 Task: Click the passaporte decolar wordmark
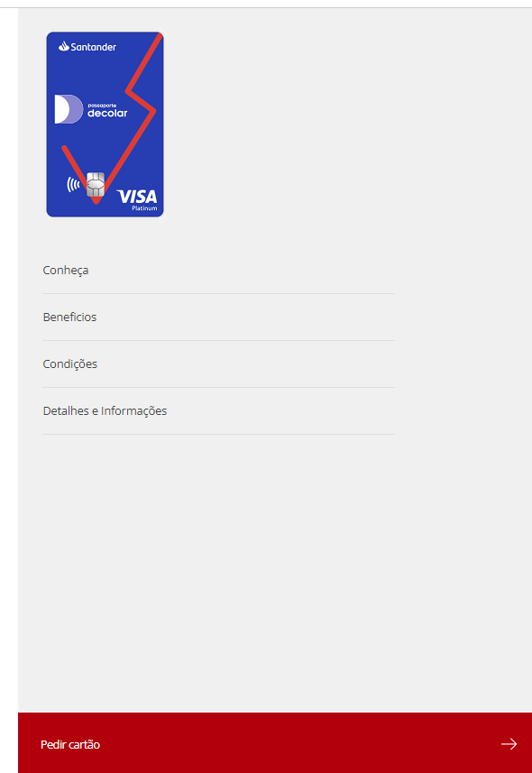[x=107, y=110]
